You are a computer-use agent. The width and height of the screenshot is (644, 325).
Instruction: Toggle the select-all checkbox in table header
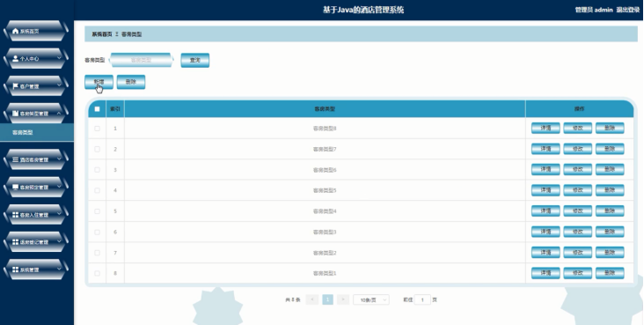[x=98, y=109]
